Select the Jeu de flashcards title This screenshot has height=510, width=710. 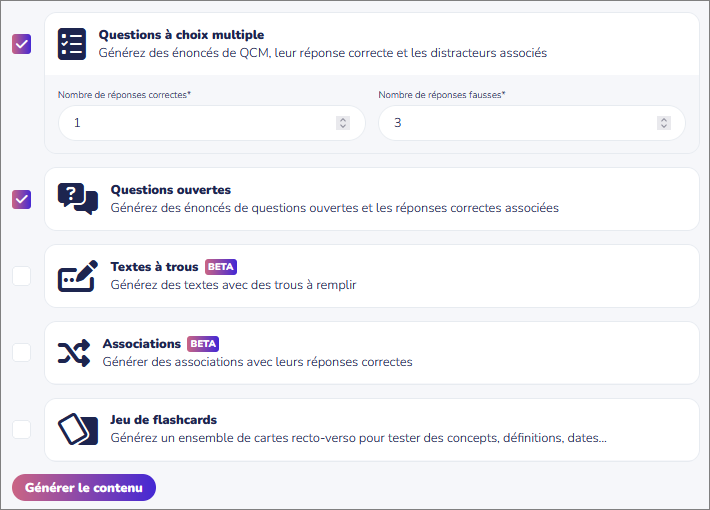point(163,420)
